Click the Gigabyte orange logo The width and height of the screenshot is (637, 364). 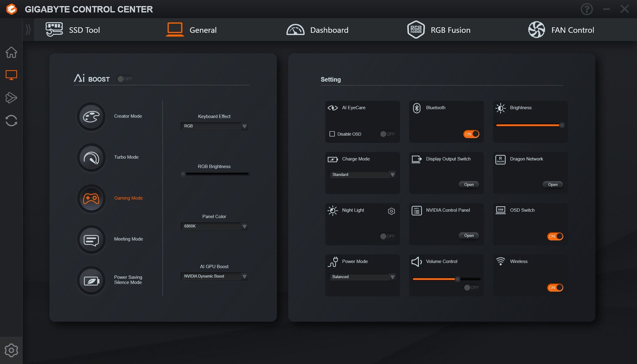[12, 9]
